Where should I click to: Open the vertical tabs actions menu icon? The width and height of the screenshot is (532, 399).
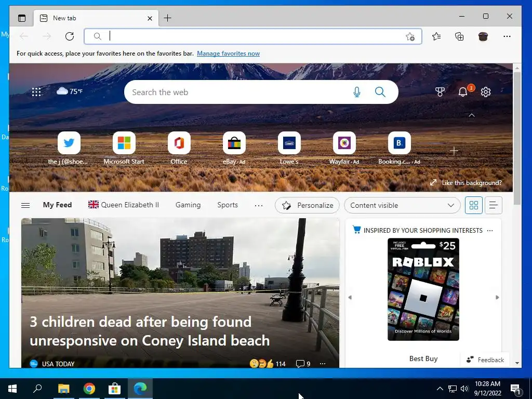pyautogui.click(x=22, y=18)
